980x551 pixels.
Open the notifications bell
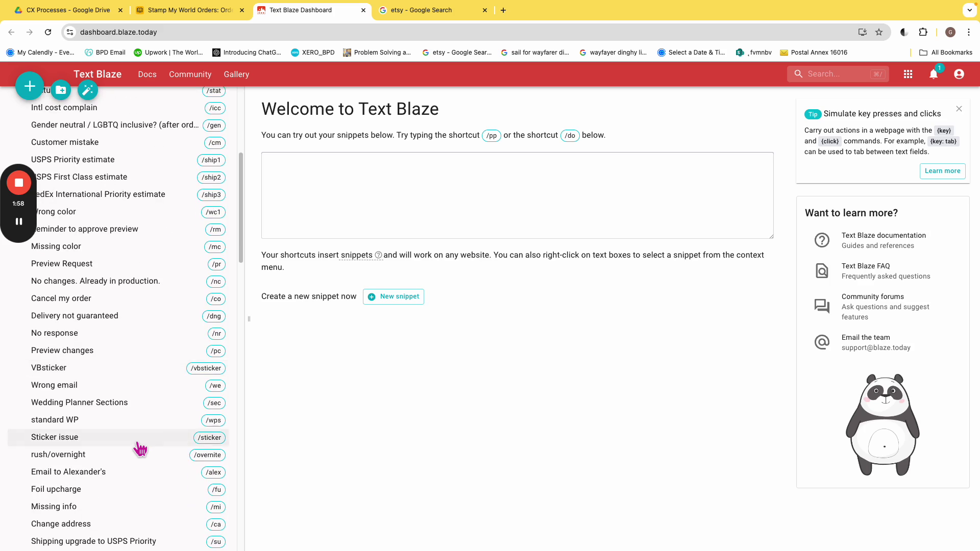tap(934, 74)
